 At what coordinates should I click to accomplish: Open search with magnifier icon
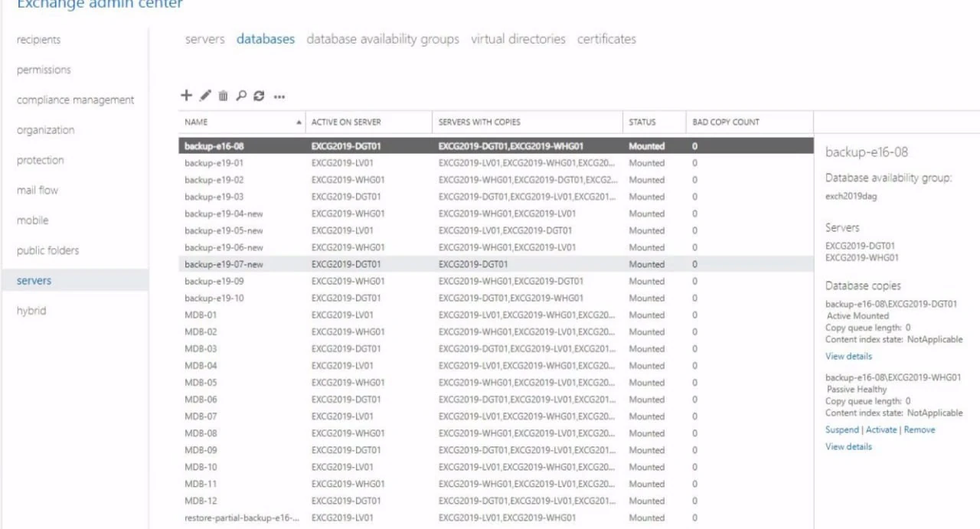click(x=240, y=96)
